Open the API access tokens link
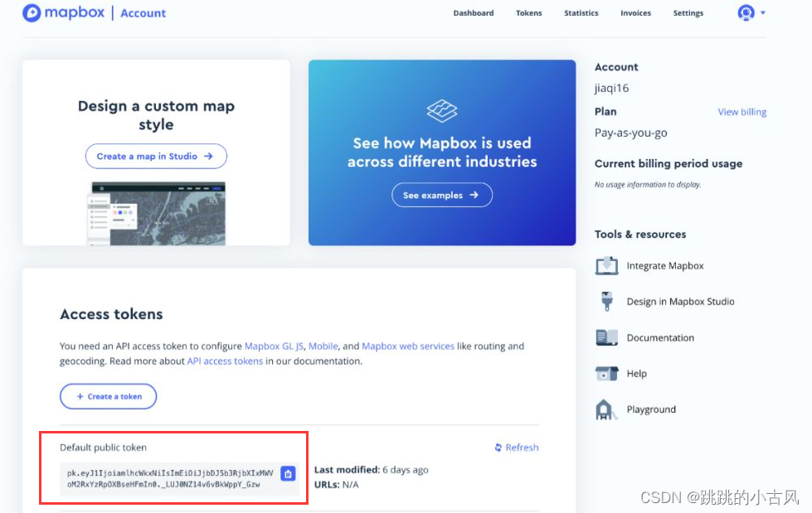The width and height of the screenshot is (812, 513). (x=225, y=361)
